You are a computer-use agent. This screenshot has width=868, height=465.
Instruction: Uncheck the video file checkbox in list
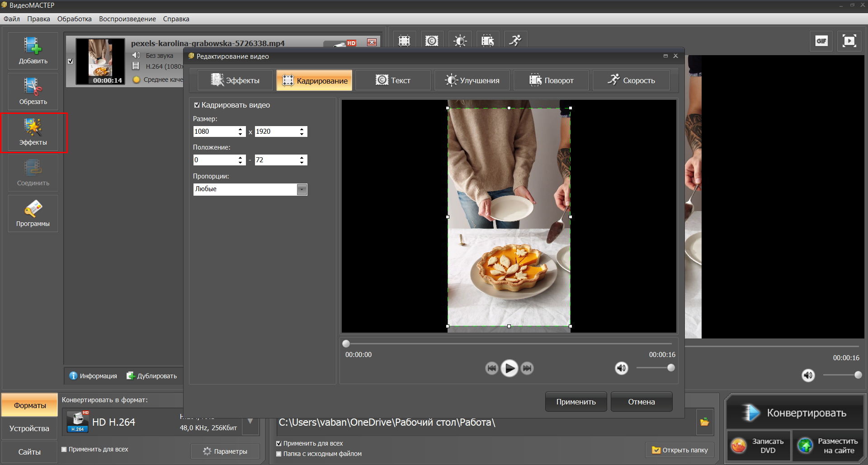(x=70, y=61)
